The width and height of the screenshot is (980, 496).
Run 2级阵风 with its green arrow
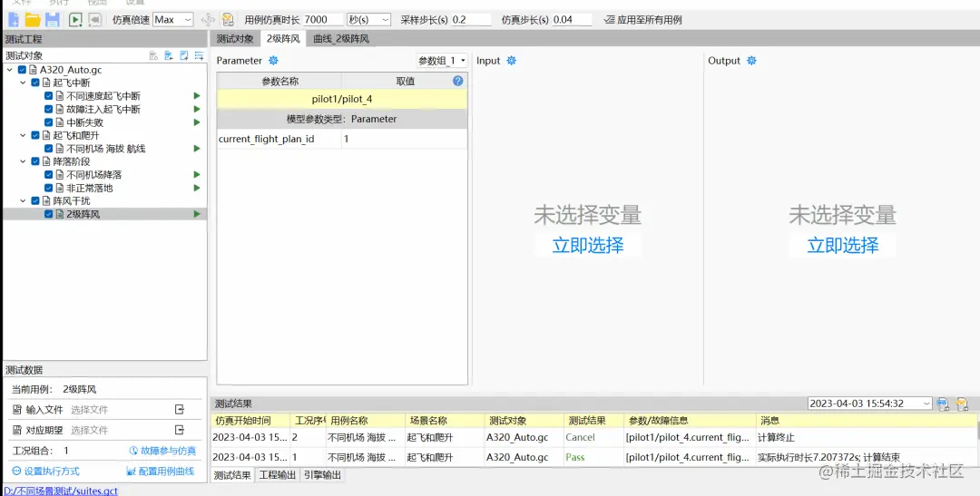(197, 214)
